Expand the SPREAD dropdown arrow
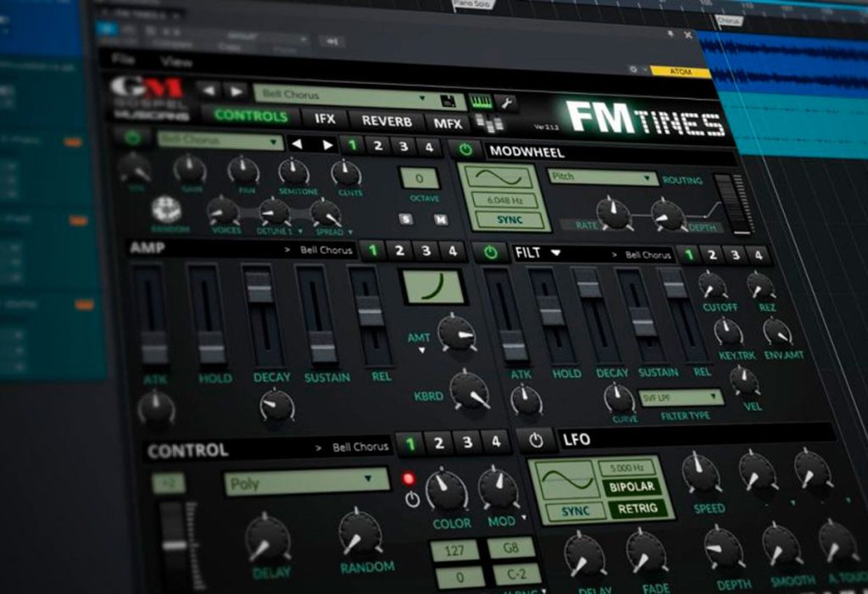Image resolution: width=868 pixels, height=594 pixels. pos(351,232)
